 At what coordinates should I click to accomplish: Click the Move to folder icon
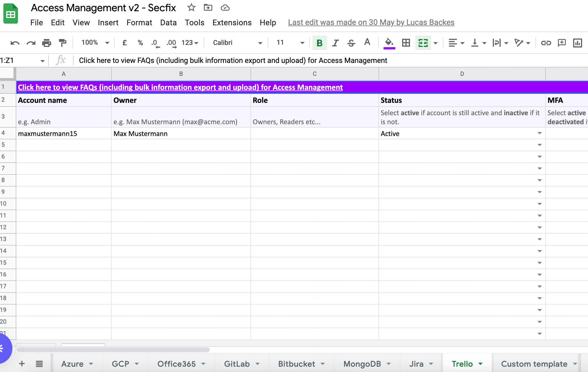point(208,8)
